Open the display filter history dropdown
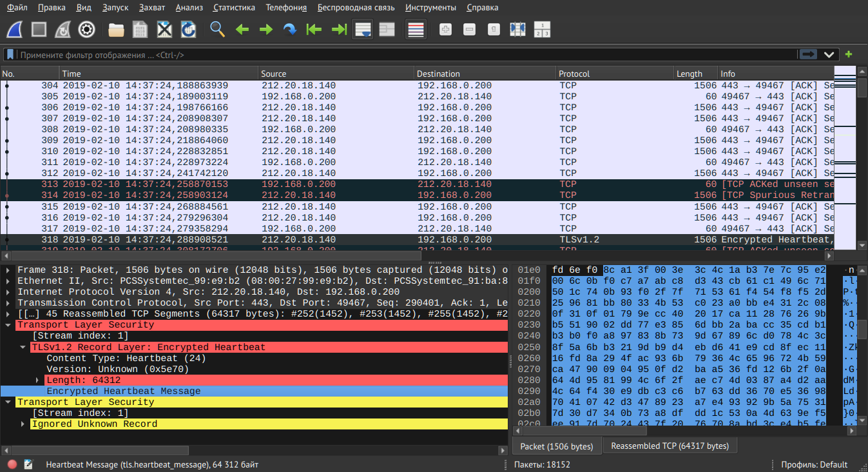Screen dimensions: 868x472 click(828, 55)
